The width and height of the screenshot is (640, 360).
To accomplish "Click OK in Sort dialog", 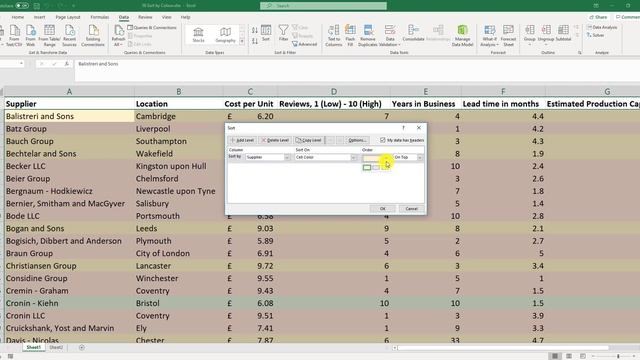I will 382,209.
